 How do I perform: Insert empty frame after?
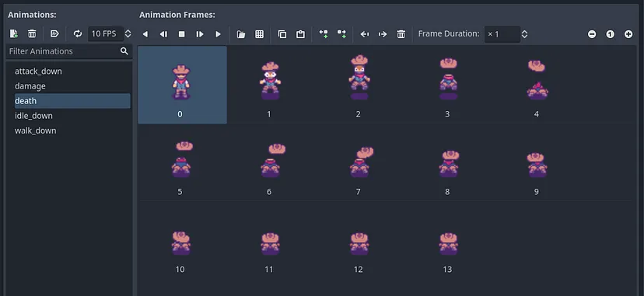point(341,34)
